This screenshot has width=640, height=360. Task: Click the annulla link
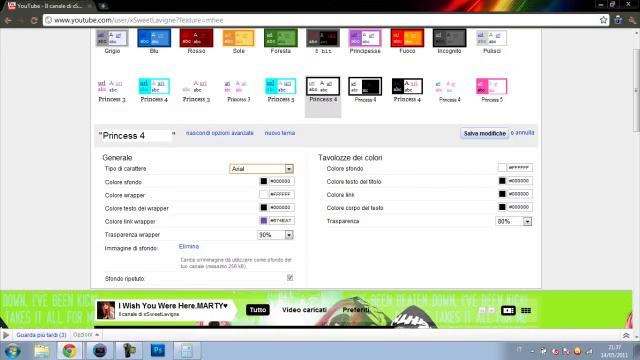[x=524, y=133]
